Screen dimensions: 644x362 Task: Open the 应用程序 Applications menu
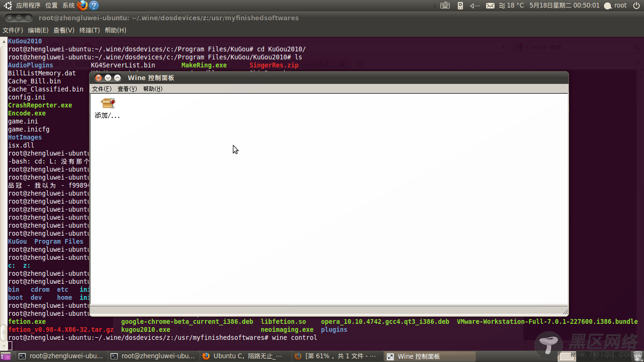point(28,6)
